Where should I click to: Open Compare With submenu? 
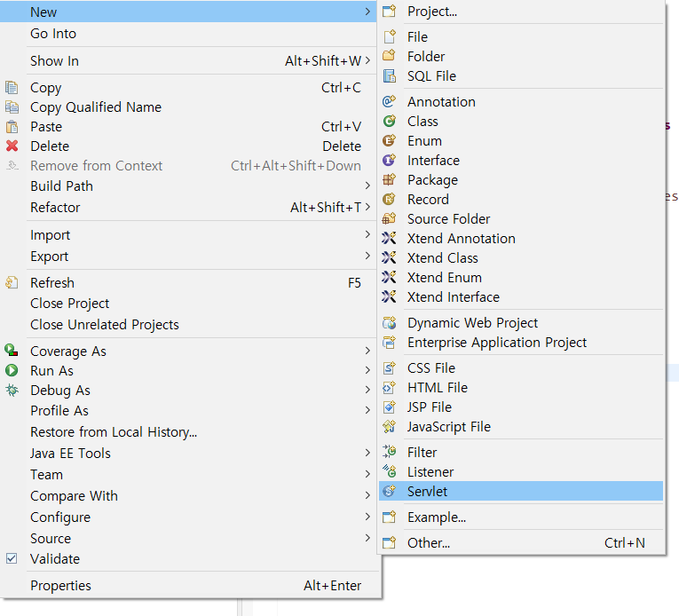pos(188,495)
